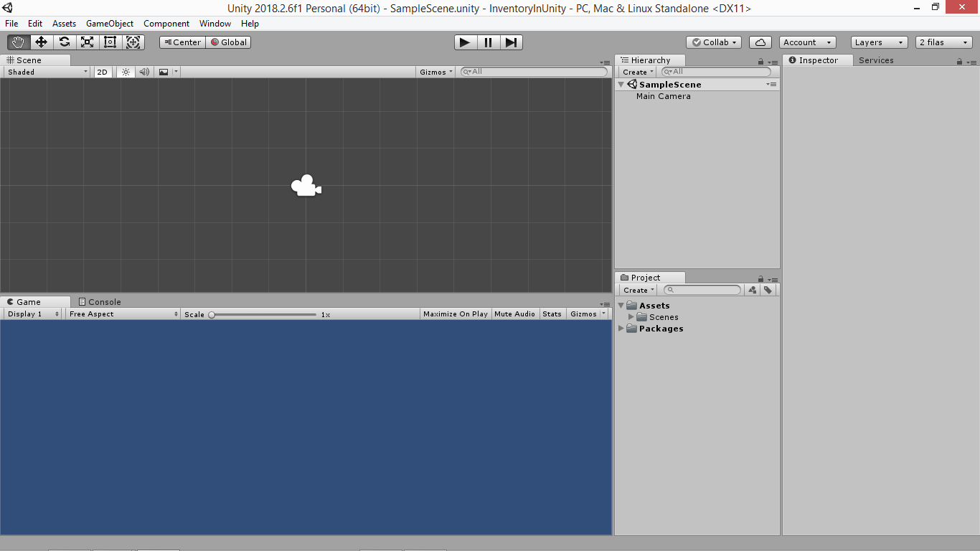Expand the Scenes folder
This screenshot has width=980, height=551.
[631, 317]
